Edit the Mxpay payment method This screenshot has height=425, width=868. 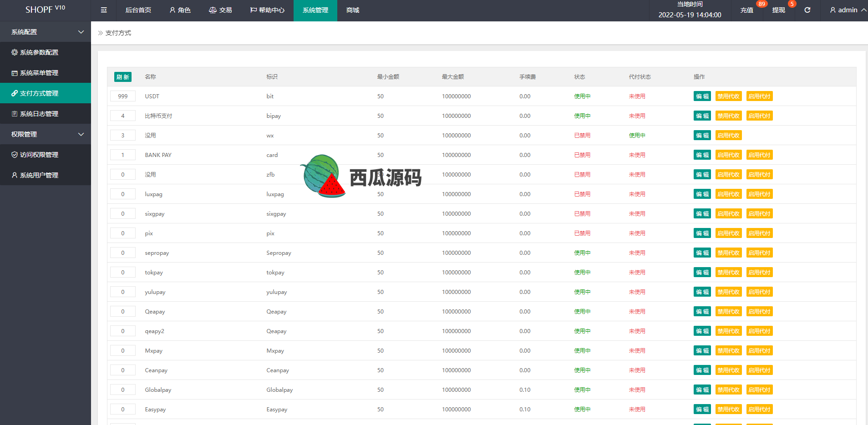click(702, 351)
